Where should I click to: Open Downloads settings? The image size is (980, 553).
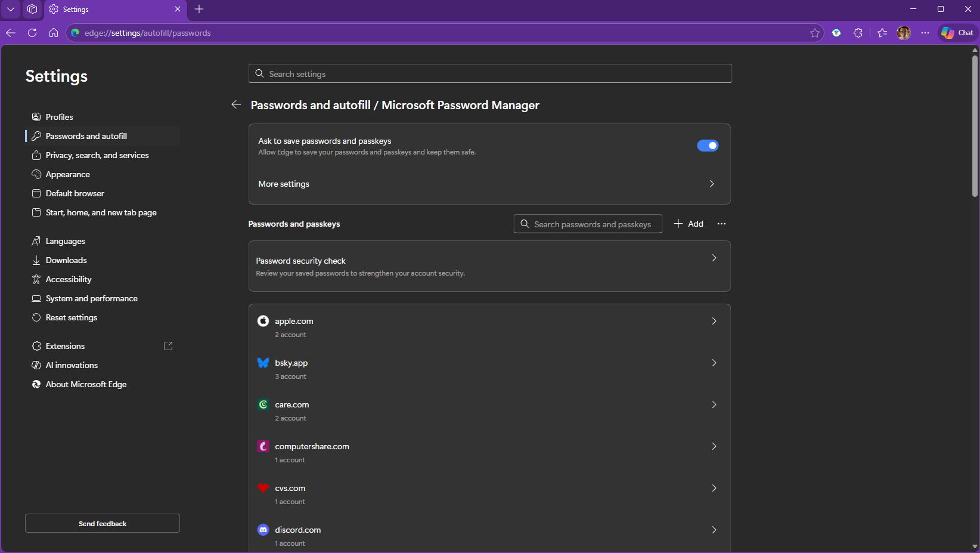click(103, 260)
